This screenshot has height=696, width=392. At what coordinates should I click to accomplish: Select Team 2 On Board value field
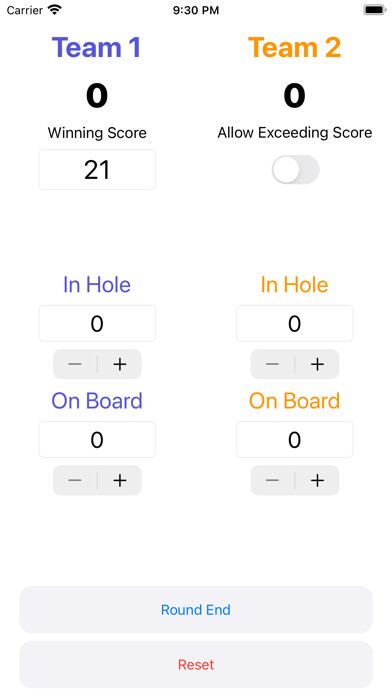(x=295, y=439)
